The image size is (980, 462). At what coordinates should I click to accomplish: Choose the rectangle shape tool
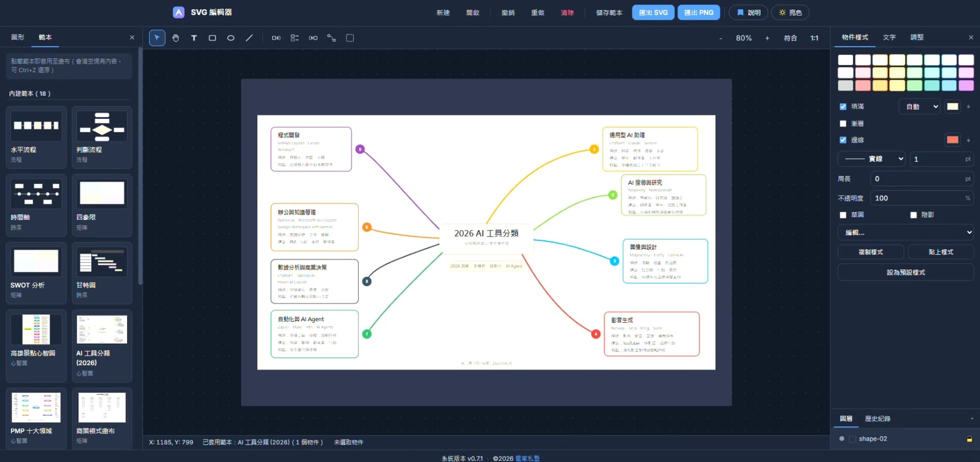212,38
